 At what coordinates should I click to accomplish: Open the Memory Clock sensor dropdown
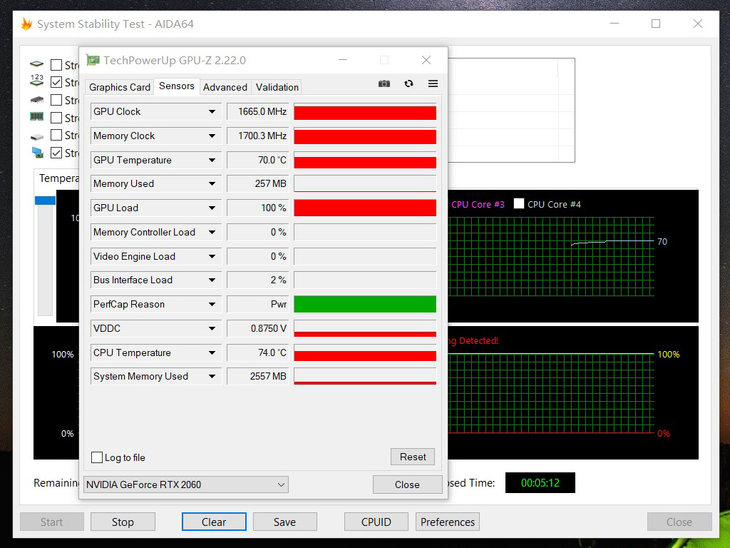[212, 136]
